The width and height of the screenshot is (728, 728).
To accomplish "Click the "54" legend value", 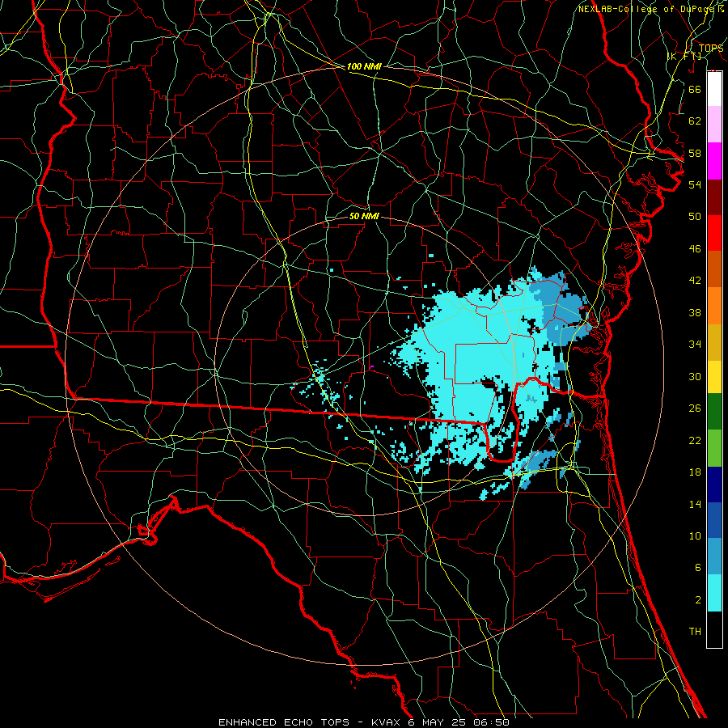I will pos(695,184).
